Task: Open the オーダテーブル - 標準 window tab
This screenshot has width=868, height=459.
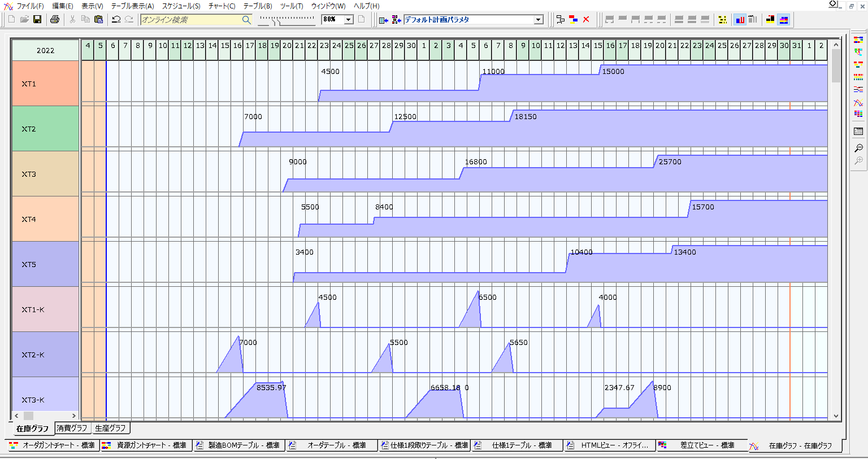Action: [333, 445]
